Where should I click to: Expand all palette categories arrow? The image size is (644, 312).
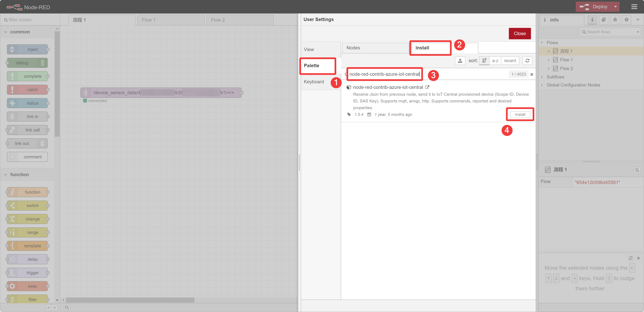point(55,307)
